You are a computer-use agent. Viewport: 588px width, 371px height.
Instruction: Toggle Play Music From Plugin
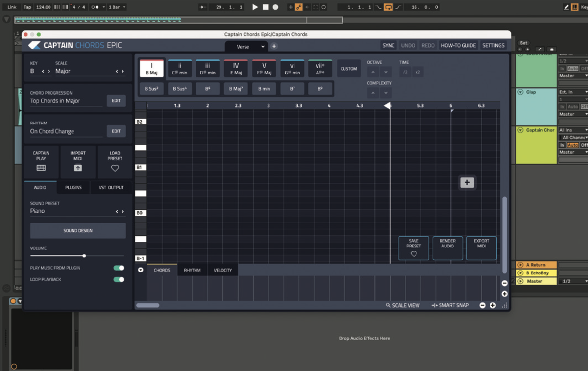[x=118, y=268]
